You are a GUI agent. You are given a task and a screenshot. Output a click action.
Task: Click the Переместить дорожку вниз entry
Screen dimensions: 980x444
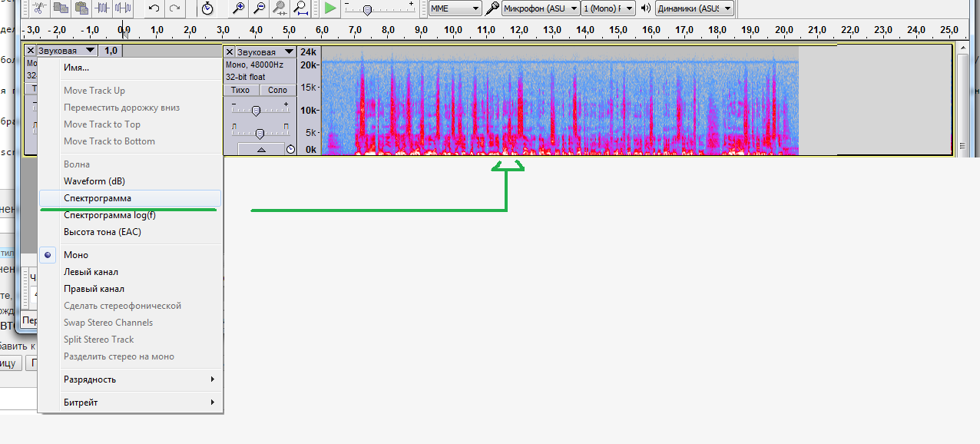click(131, 108)
